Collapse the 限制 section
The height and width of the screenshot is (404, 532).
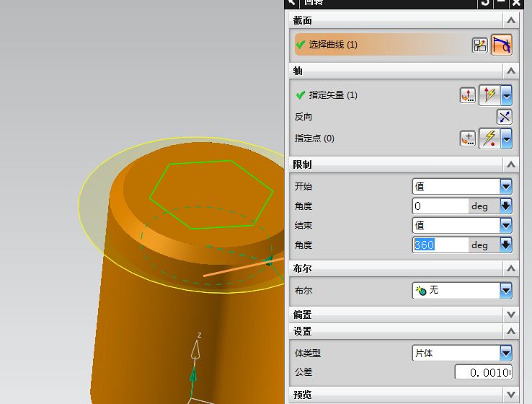(x=511, y=164)
